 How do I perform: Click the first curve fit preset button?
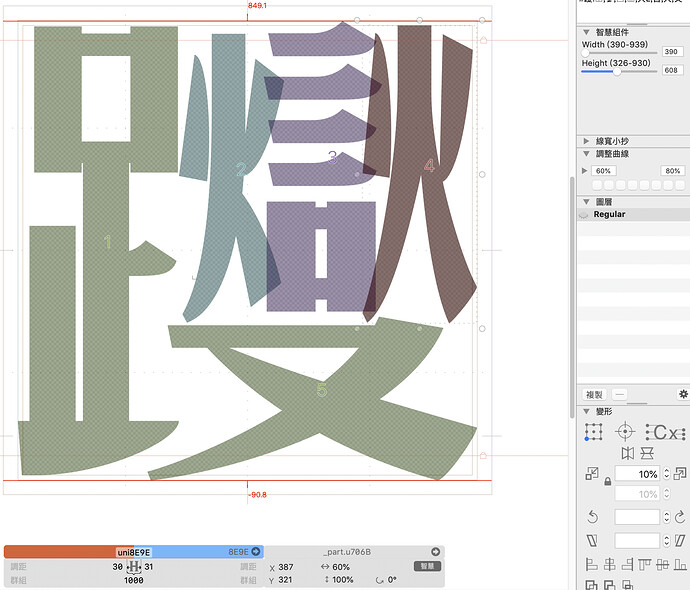tap(597, 185)
